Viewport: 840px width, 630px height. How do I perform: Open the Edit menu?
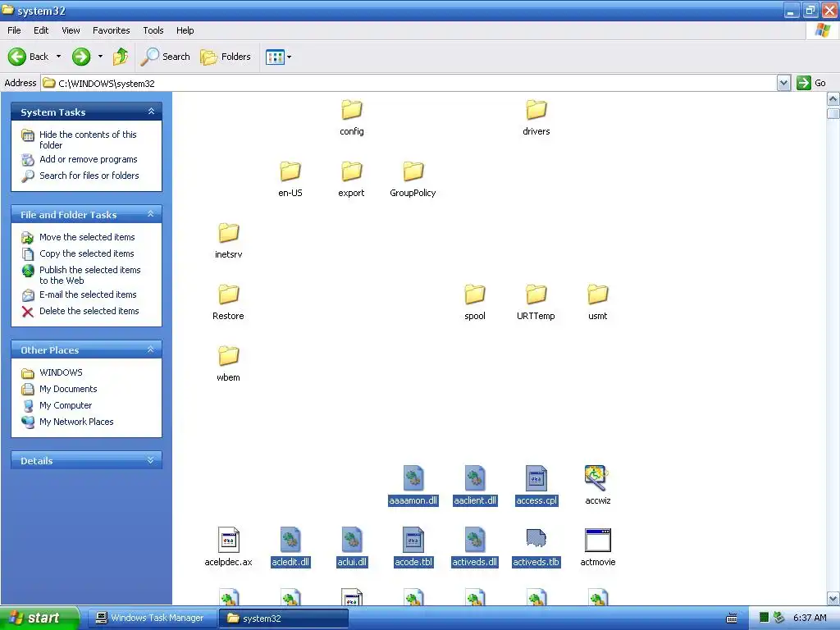click(41, 30)
